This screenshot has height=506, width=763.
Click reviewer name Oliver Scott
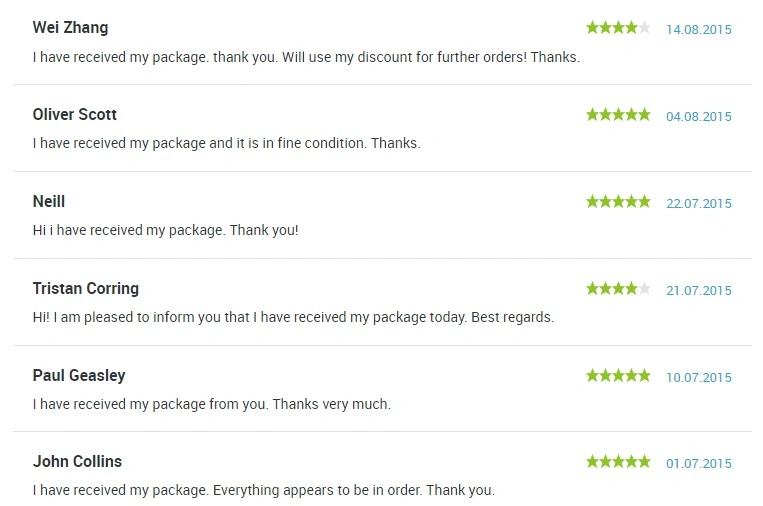[x=74, y=114]
